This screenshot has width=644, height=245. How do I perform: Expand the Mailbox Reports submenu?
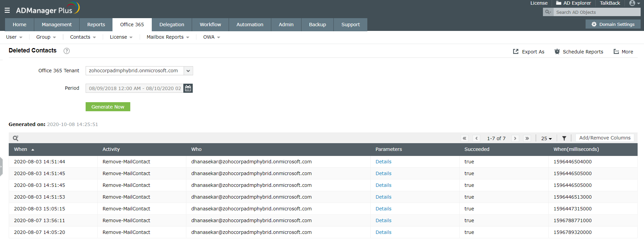tap(168, 37)
